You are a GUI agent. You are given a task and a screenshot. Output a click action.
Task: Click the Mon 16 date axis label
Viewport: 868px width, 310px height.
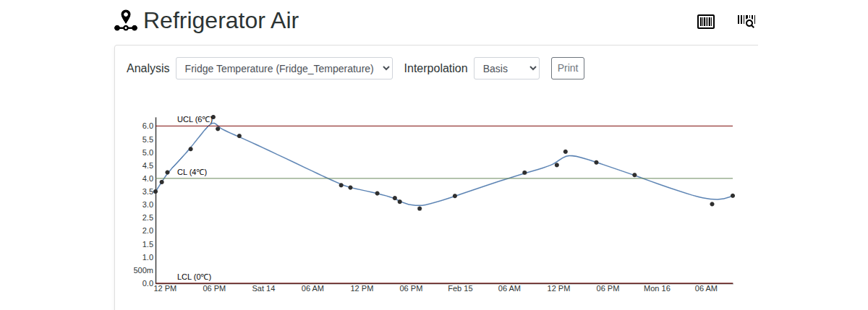(657, 288)
